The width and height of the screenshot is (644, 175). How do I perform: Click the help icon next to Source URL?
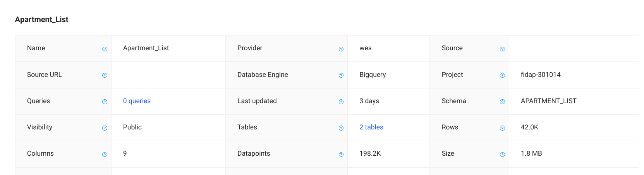point(105,75)
